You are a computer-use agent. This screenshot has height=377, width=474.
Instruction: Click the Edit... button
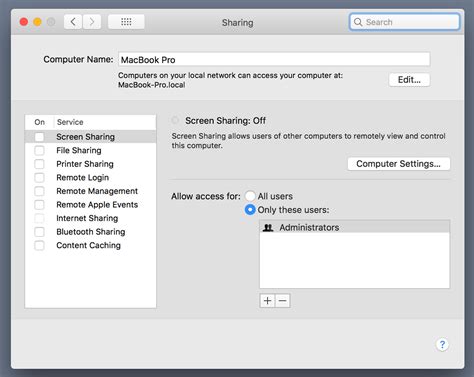point(409,80)
